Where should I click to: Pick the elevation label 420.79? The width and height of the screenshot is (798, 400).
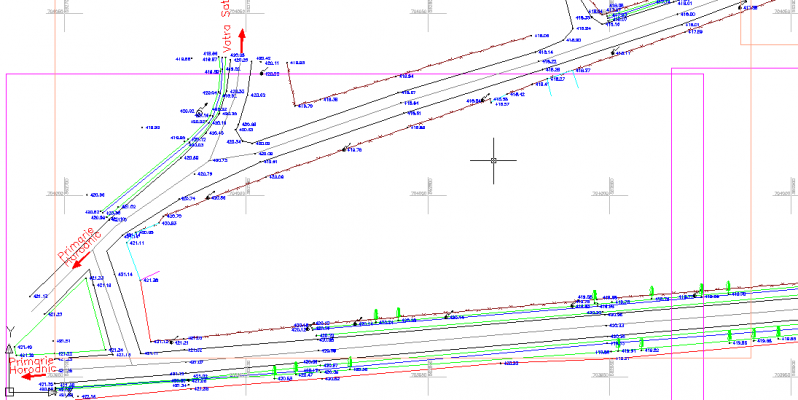tap(205, 174)
